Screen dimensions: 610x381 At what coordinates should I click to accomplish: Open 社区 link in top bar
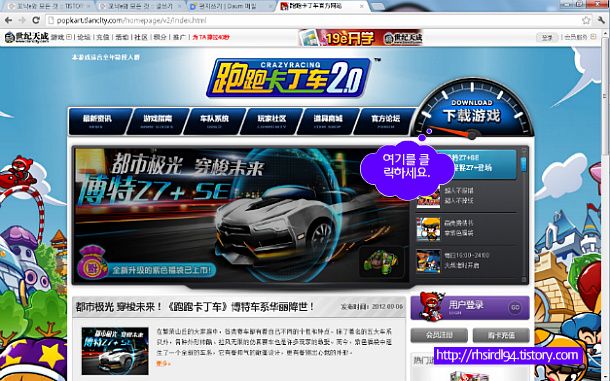point(141,37)
